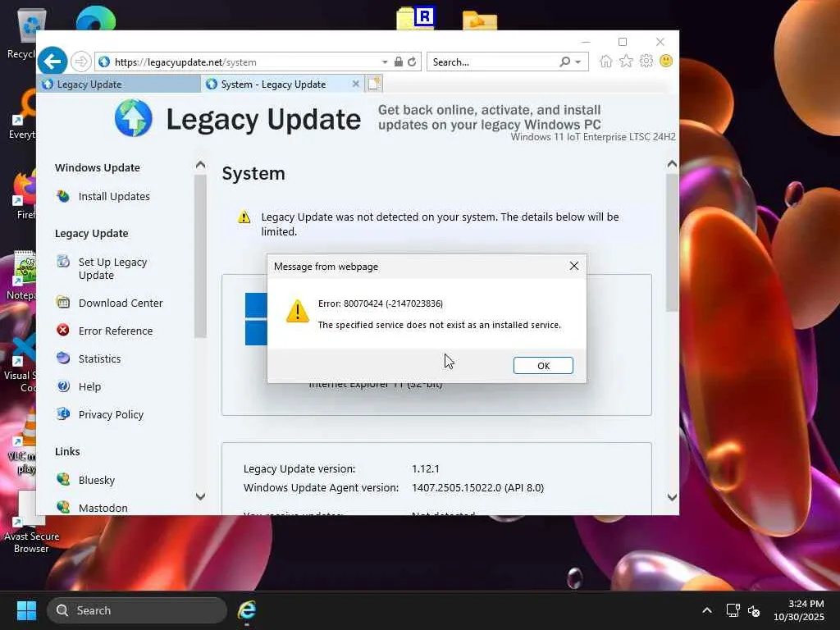Click the Bluesky sidebar icon
The image size is (840, 630).
coord(63,479)
